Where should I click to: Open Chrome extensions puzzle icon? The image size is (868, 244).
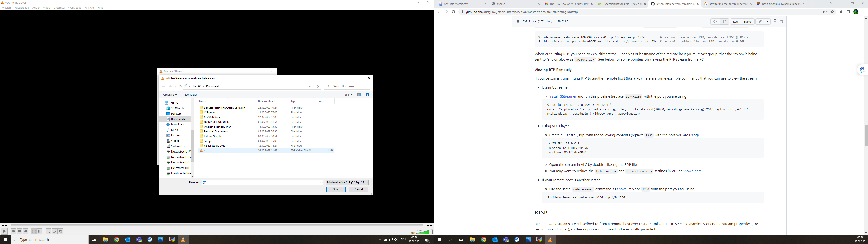(841, 12)
